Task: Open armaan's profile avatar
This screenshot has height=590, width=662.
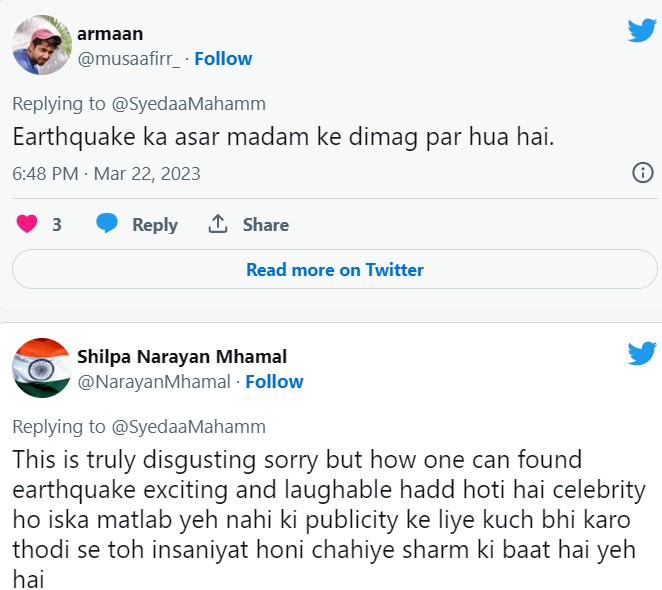Action: [x=40, y=45]
